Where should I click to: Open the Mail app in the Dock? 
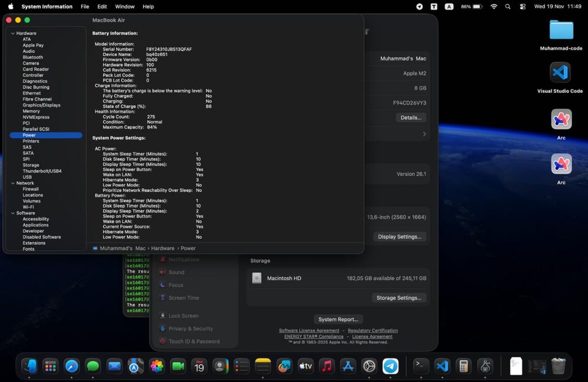[x=115, y=366]
